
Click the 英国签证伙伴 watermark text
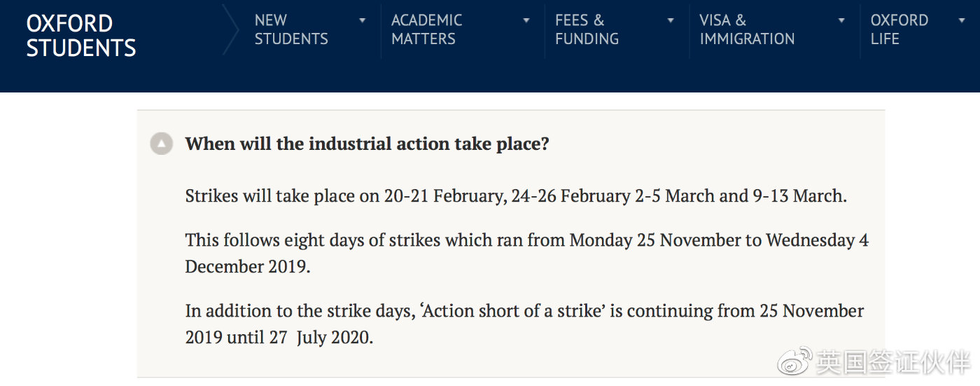(893, 362)
